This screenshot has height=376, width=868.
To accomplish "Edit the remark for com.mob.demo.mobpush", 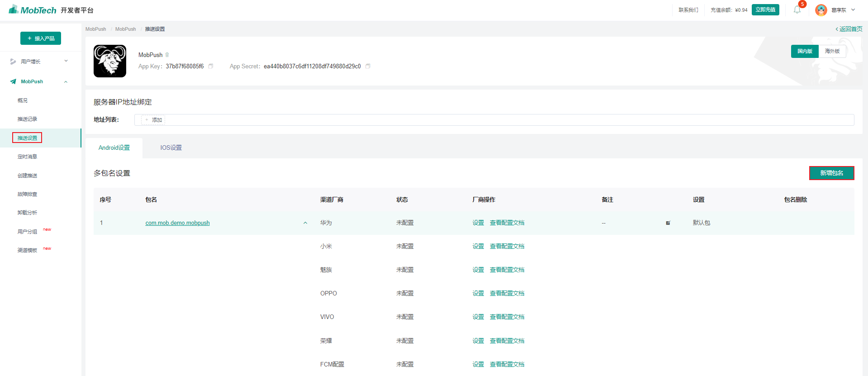I will 668,223.
